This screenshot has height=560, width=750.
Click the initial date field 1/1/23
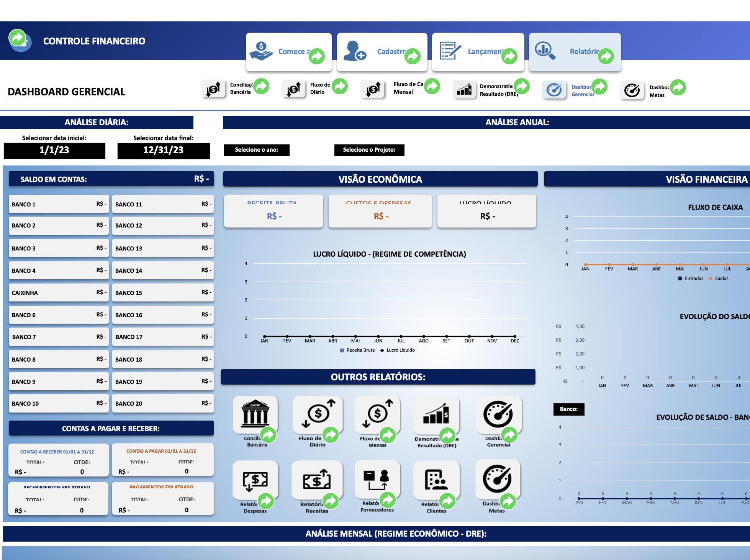(x=54, y=151)
